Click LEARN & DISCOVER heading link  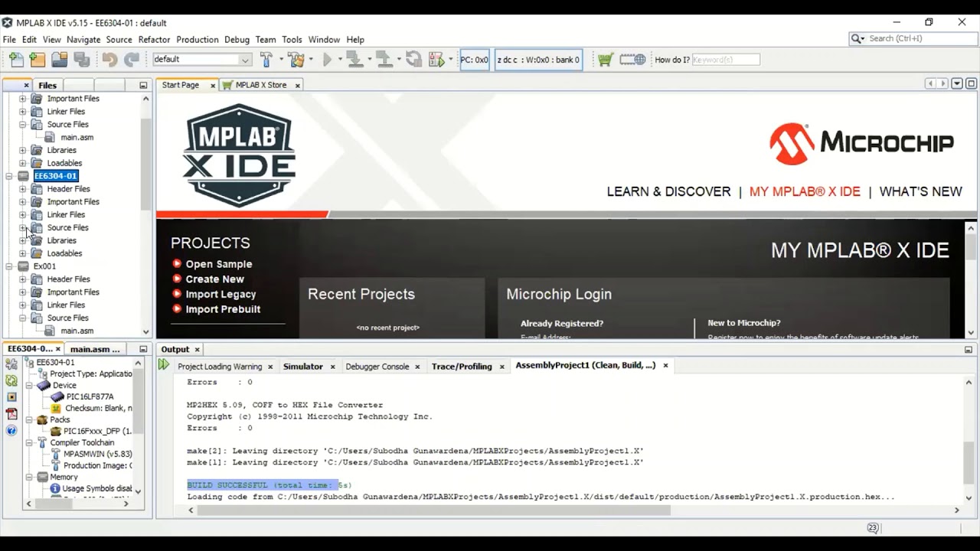(x=668, y=191)
